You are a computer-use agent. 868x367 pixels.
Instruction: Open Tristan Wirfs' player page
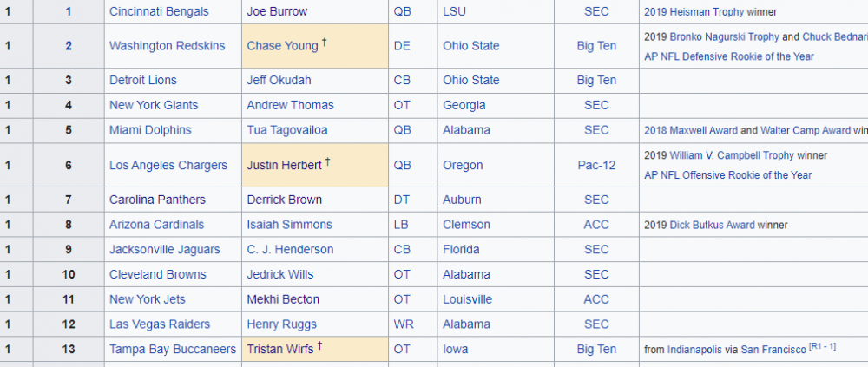pyautogui.click(x=280, y=349)
